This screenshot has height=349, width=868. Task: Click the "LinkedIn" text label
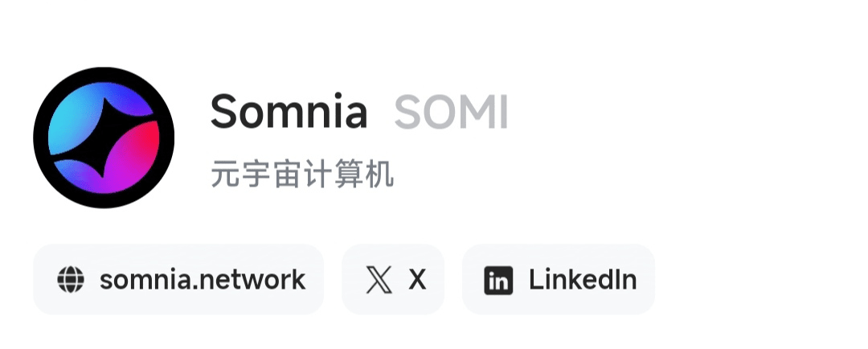tap(583, 280)
